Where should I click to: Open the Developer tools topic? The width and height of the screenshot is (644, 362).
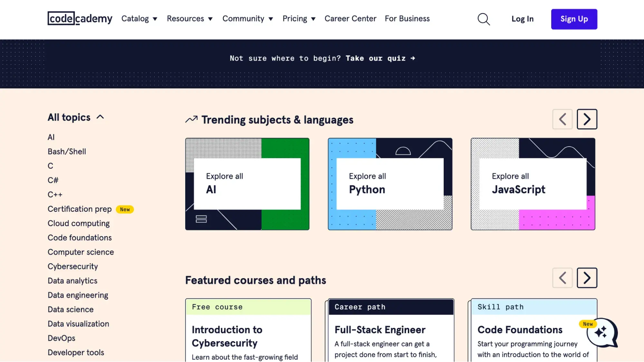click(x=76, y=353)
